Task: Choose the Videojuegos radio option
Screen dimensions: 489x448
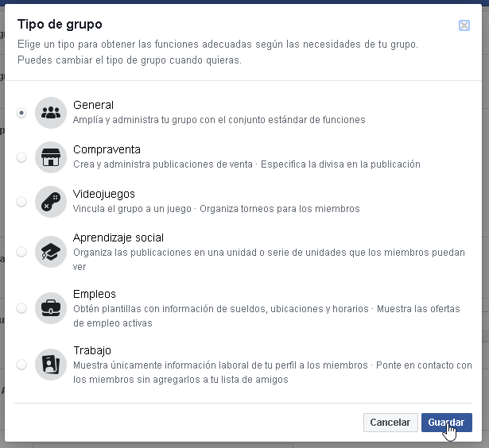Action: (21, 202)
